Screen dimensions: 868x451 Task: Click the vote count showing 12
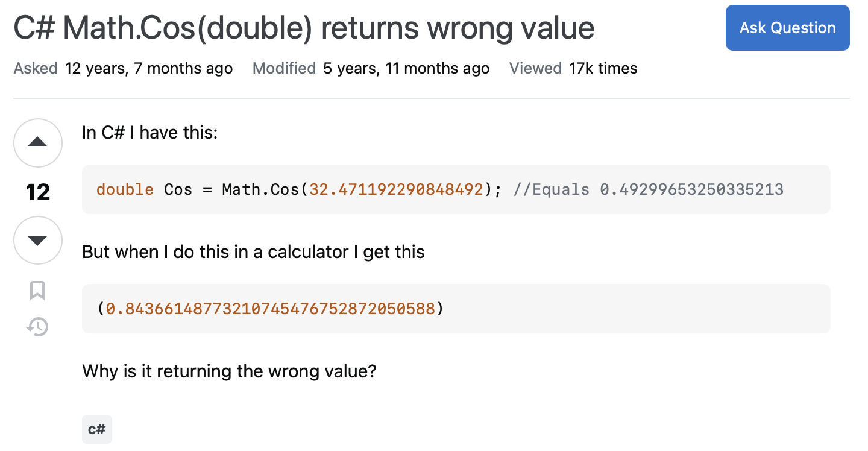(x=37, y=192)
